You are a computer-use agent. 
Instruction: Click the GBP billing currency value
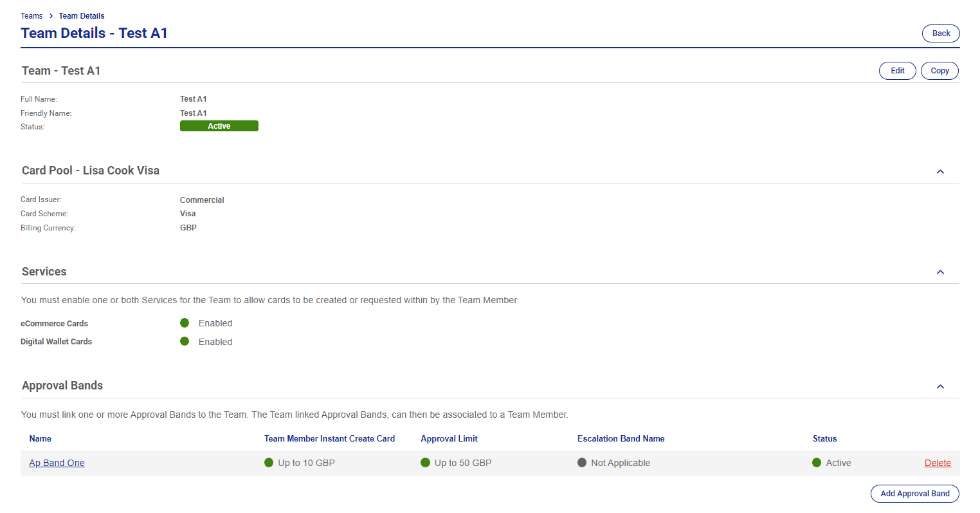tap(188, 228)
